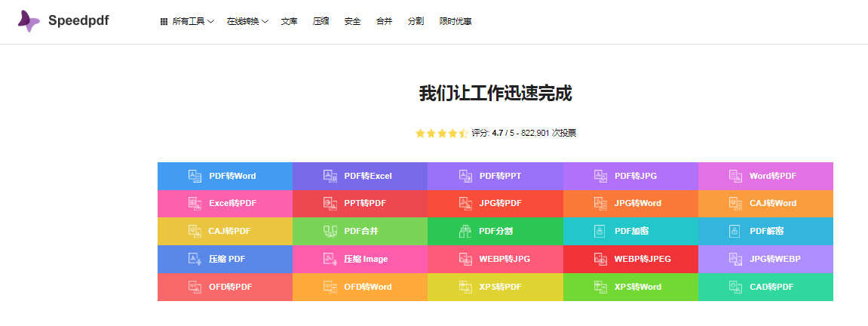
Task: Open the 安全 navigation item
Action: click(353, 22)
